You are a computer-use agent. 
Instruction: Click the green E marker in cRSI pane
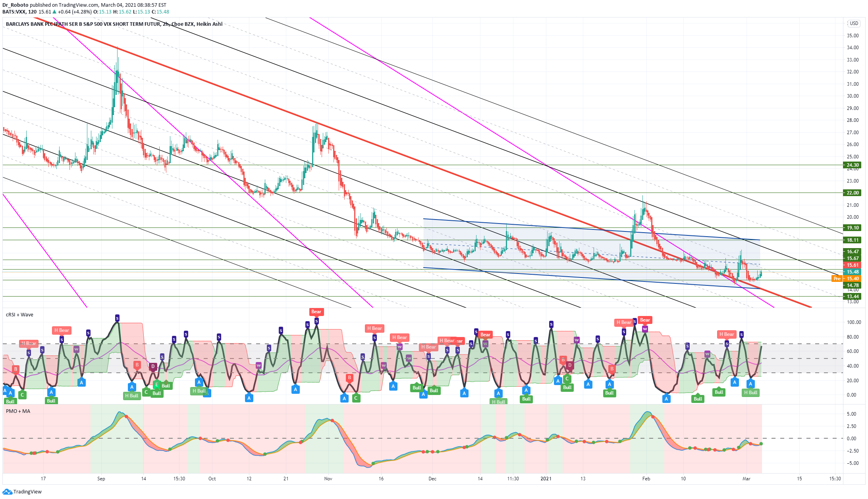(x=156, y=384)
